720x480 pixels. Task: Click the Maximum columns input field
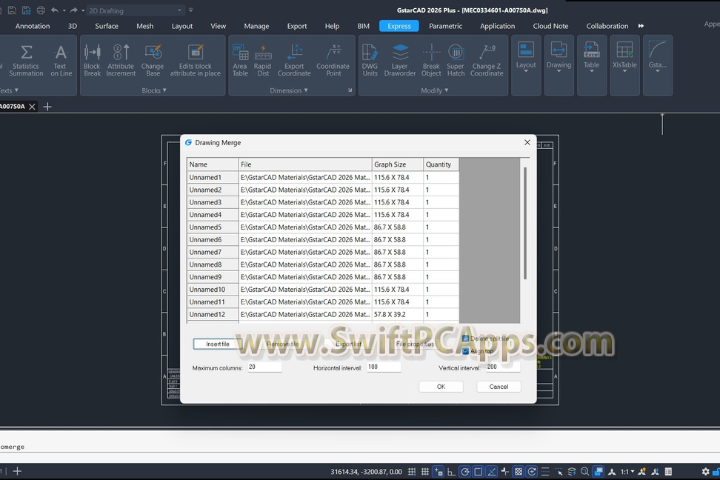tap(264, 367)
